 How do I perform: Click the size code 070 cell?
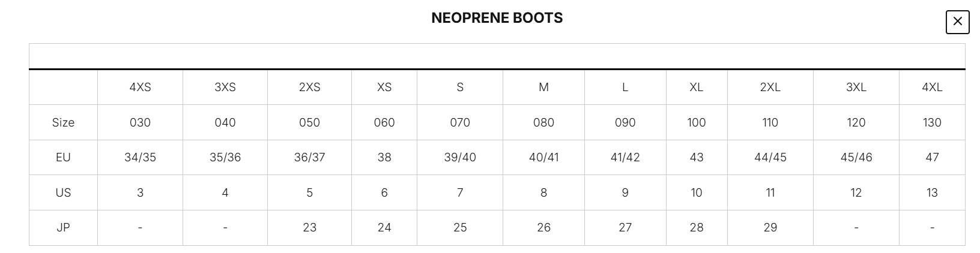click(460, 123)
